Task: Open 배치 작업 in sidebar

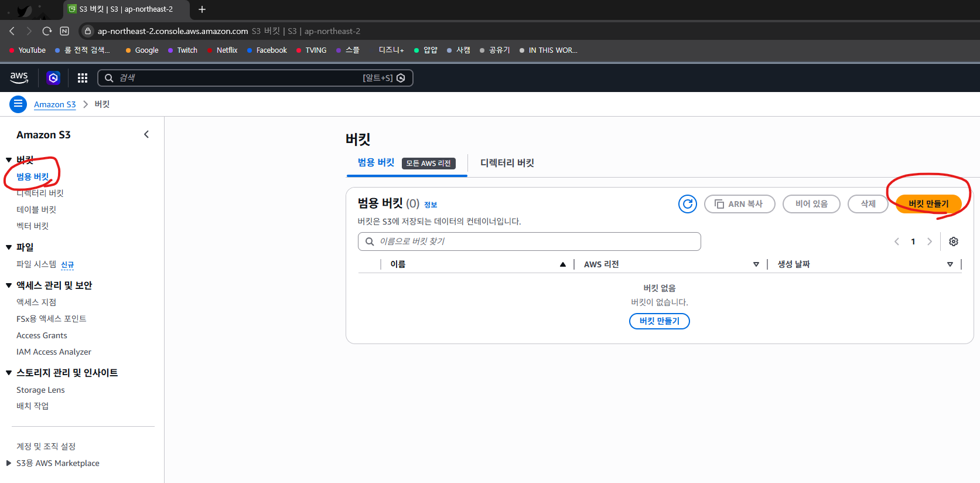Action: (33, 406)
